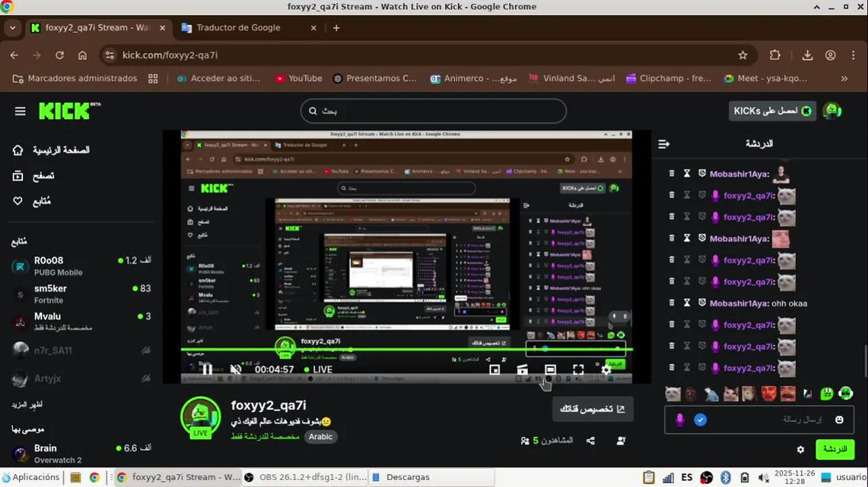Bookmark this page with star icon

(743, 55)
